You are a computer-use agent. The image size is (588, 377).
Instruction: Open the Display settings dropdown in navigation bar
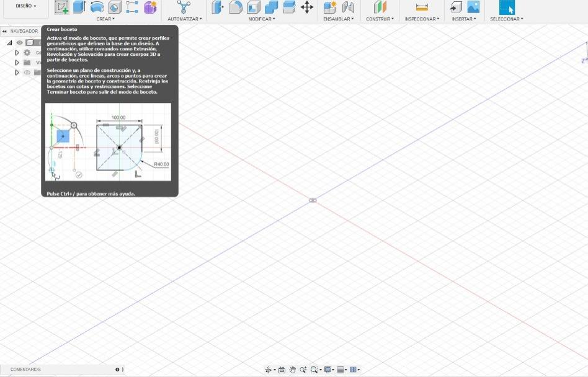tap(329, 370)
